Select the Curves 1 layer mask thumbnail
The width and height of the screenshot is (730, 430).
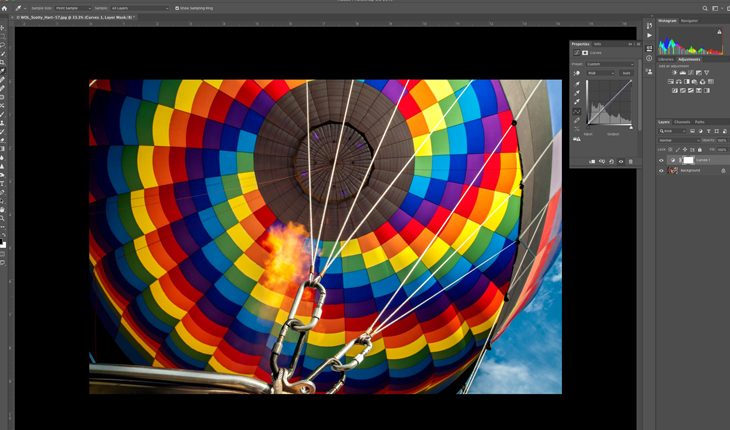689,160
